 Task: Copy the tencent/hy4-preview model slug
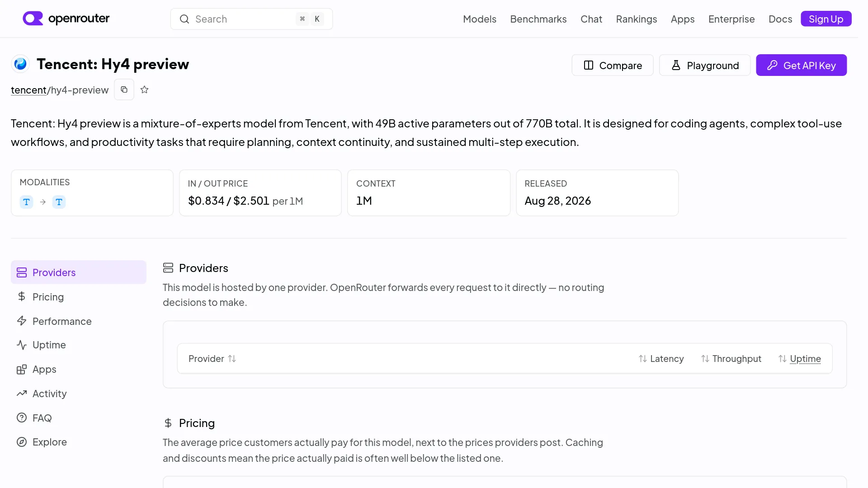124,89
